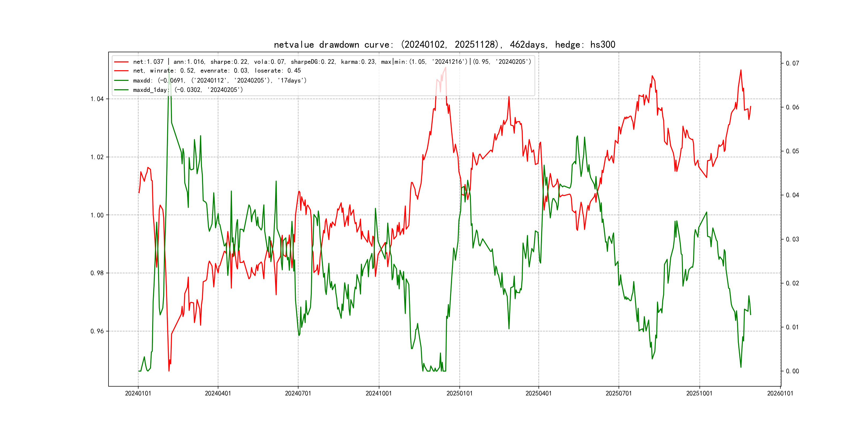Viewport: 868px width, 434px height.
Task: Select the 20240401 x-axis date label
Action: pyautogui.click(x=218, y=394)
